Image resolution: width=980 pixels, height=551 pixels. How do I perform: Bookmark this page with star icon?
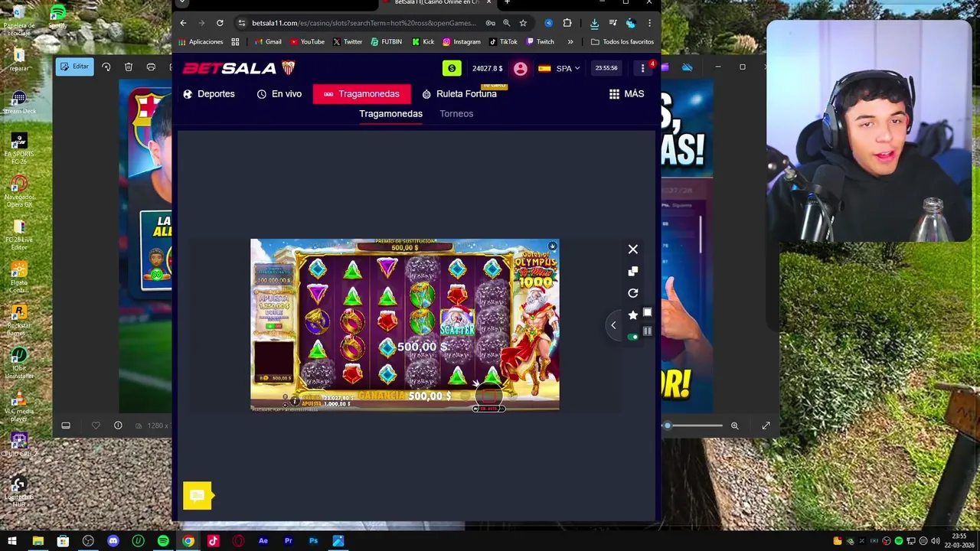(x=523, y=23)
